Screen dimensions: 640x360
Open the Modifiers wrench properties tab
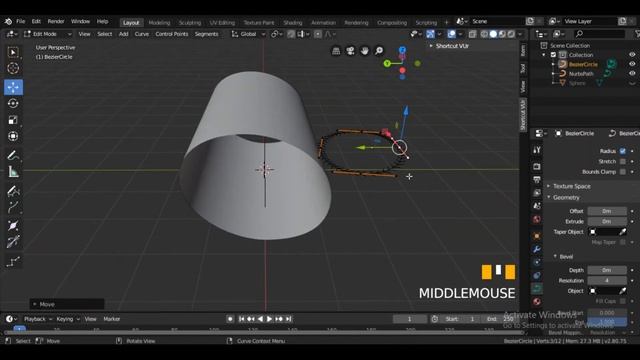(x=537, y=249)
